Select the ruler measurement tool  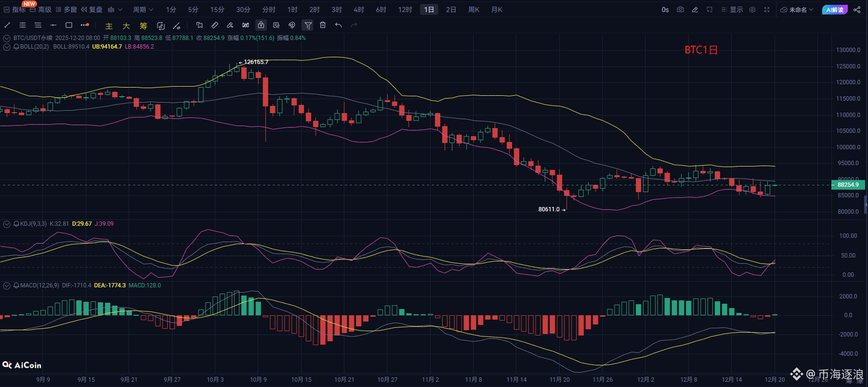point(215,25)
